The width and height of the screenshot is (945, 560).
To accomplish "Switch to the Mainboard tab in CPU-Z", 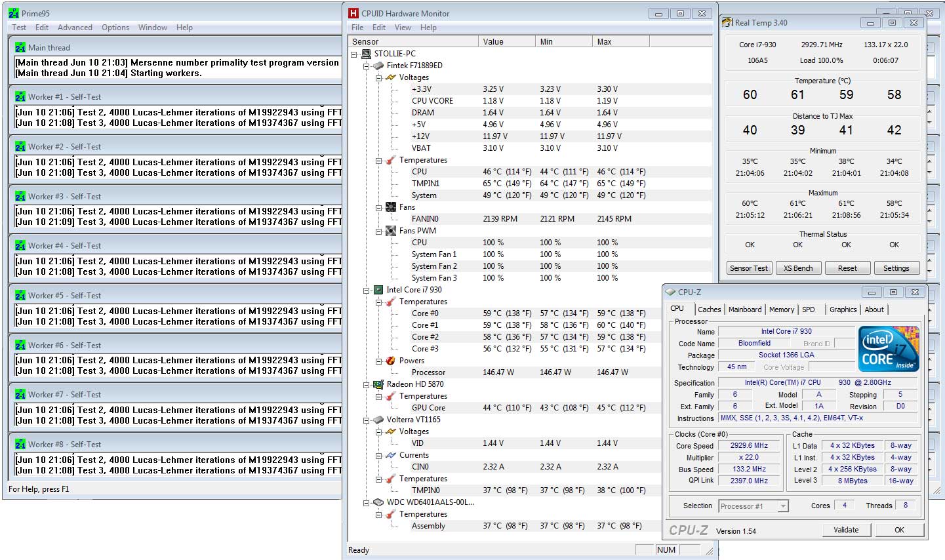I will click(745, 310).
